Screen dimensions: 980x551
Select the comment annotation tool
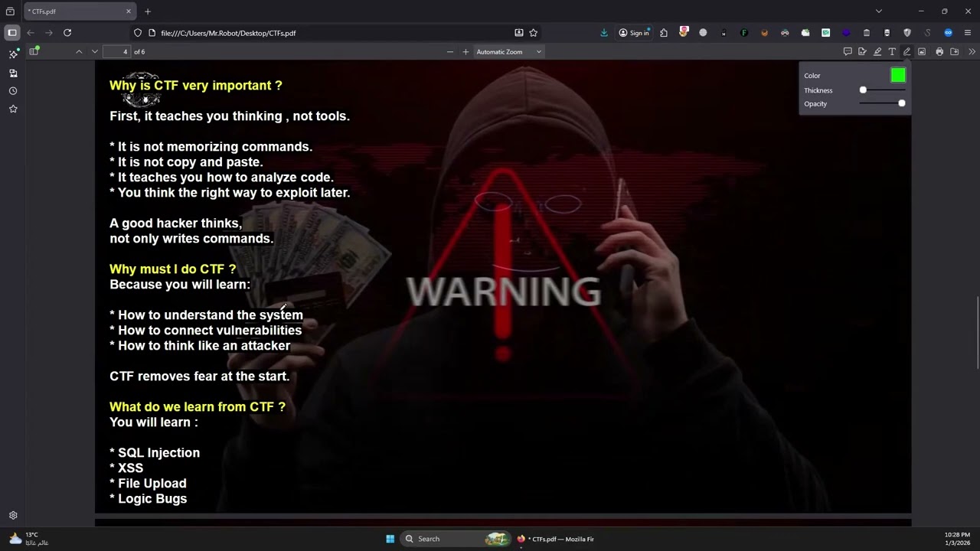click(x=848, y=51)
